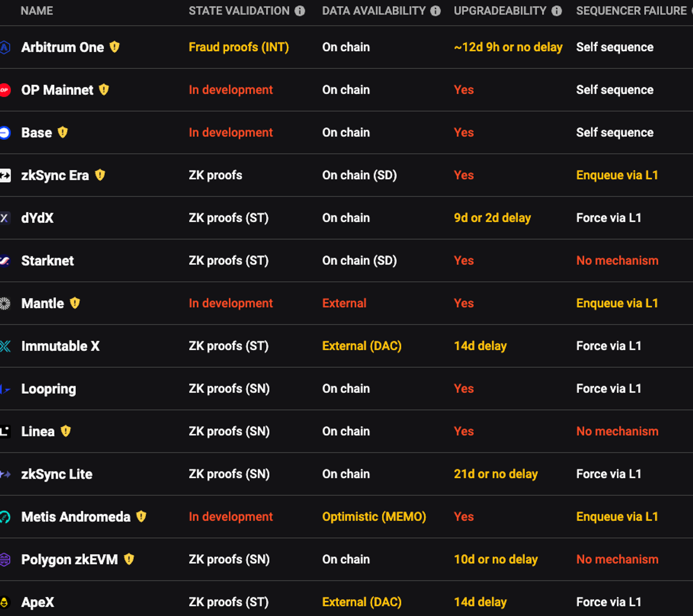Click the Name column header

[37, 11]
